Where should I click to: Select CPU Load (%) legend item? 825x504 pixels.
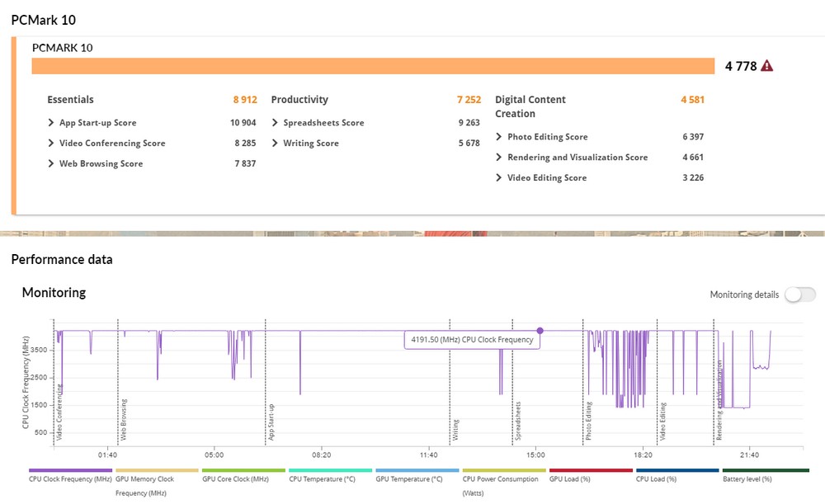click(677, 476)
